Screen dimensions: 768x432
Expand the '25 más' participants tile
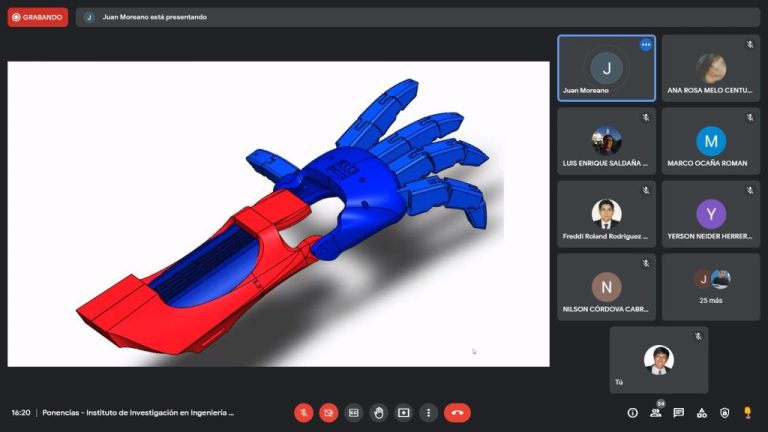pos(711,286)
